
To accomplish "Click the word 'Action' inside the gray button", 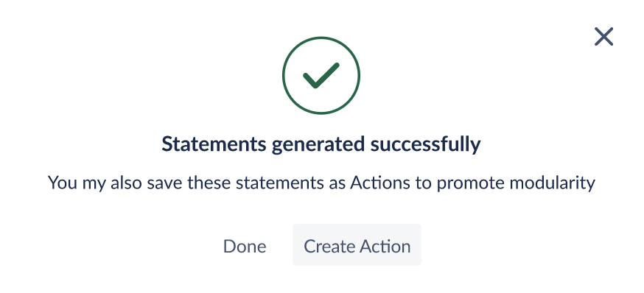I will coord(385,246).
